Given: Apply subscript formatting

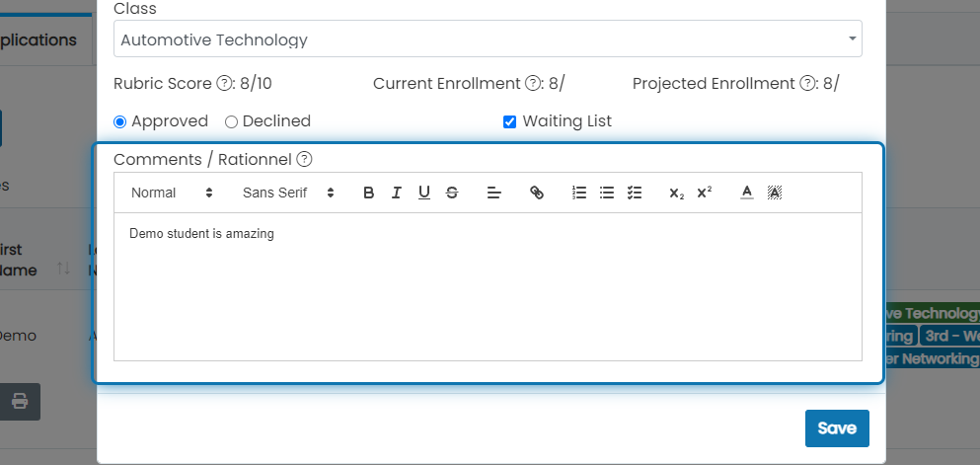Looking at the screenshot, I should pos(676,194).
